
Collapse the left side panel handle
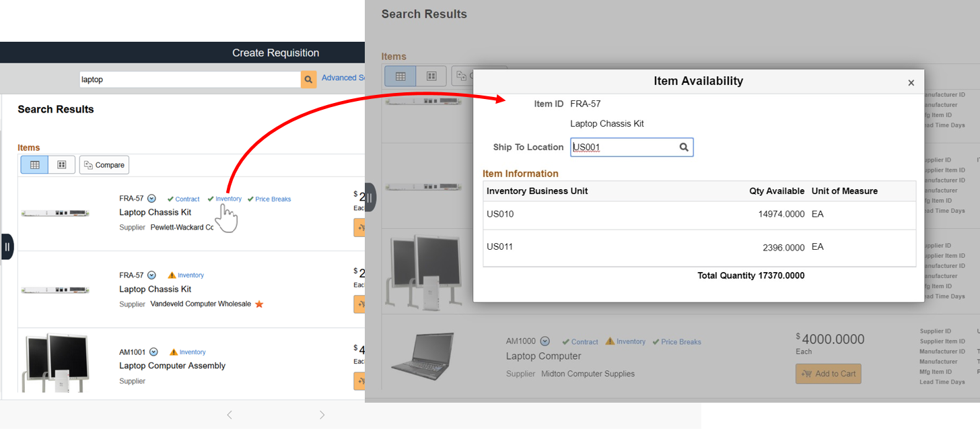(x=7, y=247)
